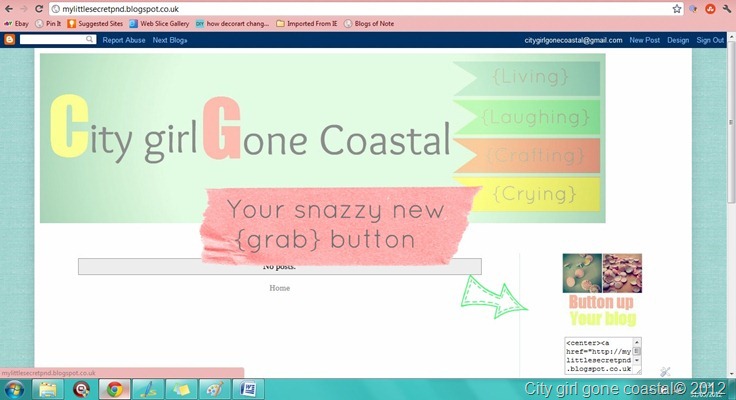The height and width of the screenshot is (400, 736).
Task: Open the Design link
Action: 678,40
